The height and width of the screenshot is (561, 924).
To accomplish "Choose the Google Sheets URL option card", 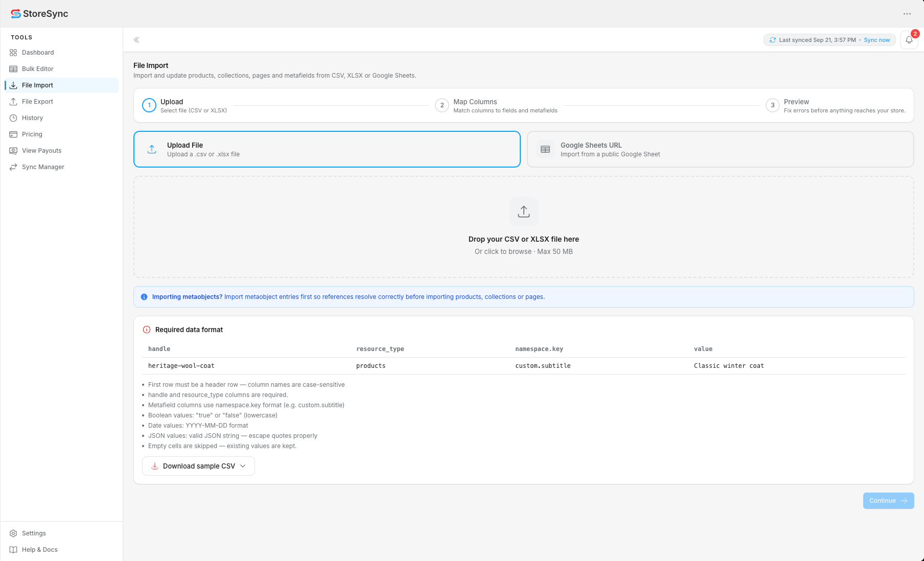I will click(x=721, y=149).
